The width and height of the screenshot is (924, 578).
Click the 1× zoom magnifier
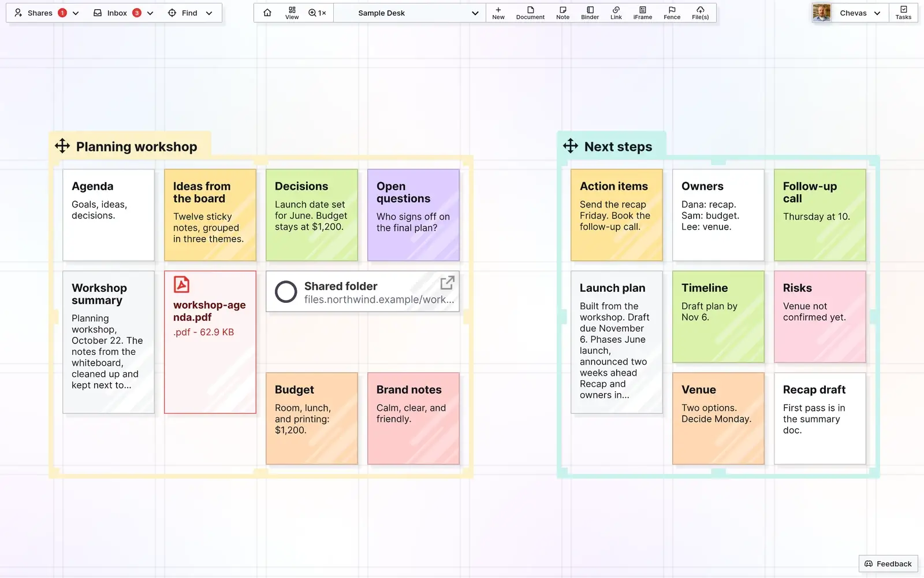(x=317, y=13)
